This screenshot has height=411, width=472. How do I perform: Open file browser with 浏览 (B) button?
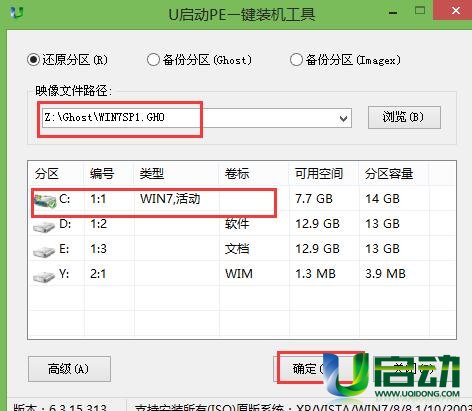[x=404, y=117]
